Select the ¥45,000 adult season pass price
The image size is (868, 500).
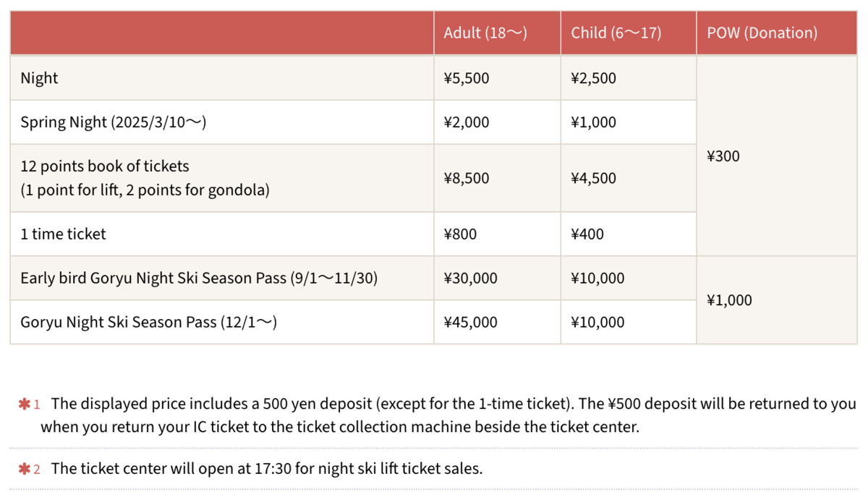(x=471, y=322)
